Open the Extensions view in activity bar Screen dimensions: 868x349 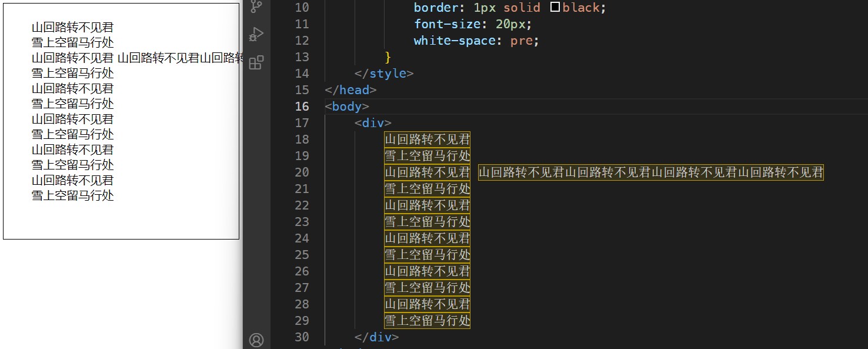pyautogui.click(x=256, y=62)
